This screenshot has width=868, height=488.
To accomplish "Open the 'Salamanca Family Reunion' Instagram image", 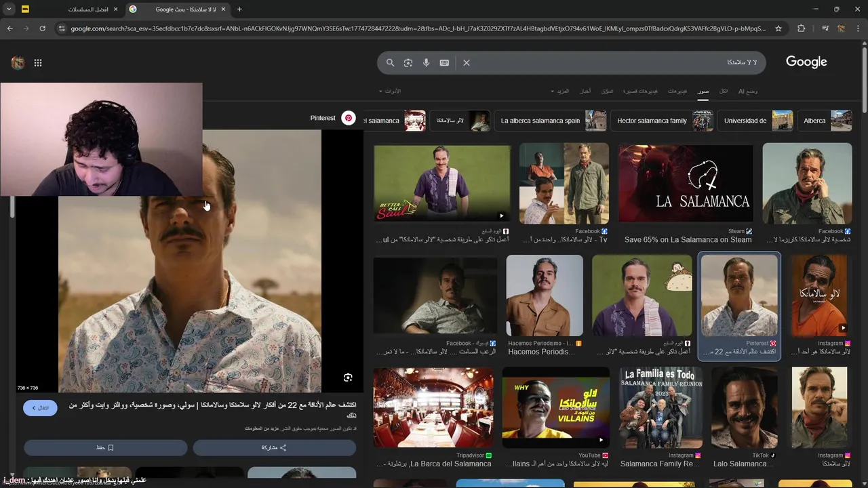I will click(x=660, y=408).
